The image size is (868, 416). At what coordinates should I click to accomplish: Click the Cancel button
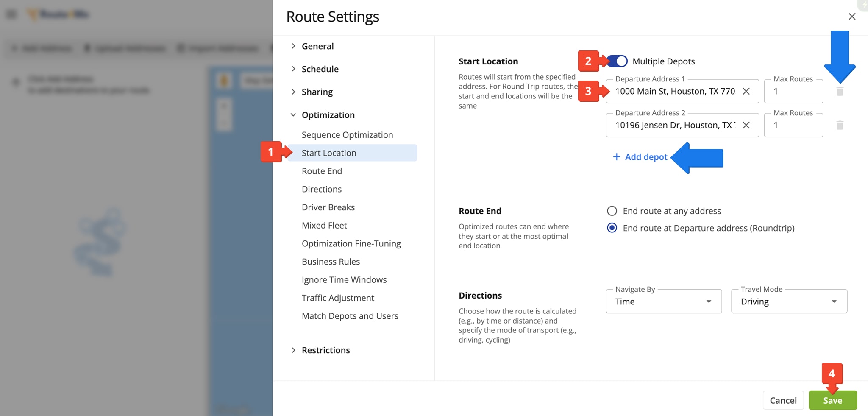click(783, 400)
